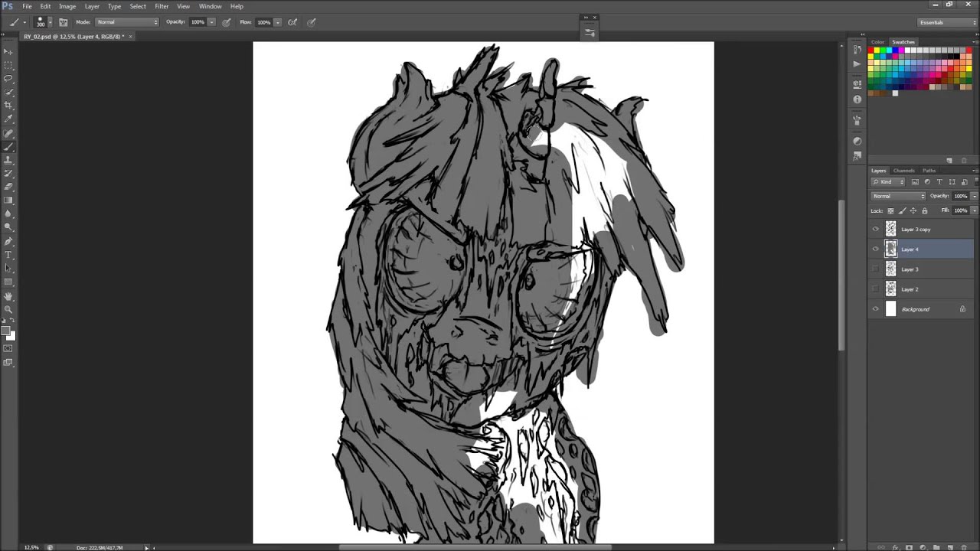980x551 pixels.
Task: Open the Essentials workspace dropdown
Action: coord(948,22)
